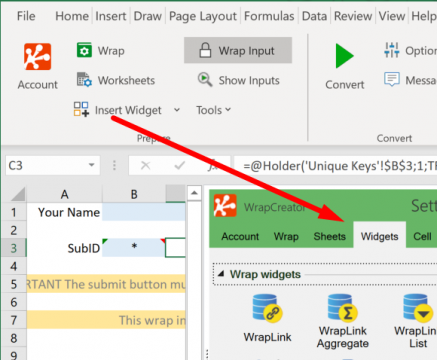Open the Account icon in the ribbon

tap(37, 57)
